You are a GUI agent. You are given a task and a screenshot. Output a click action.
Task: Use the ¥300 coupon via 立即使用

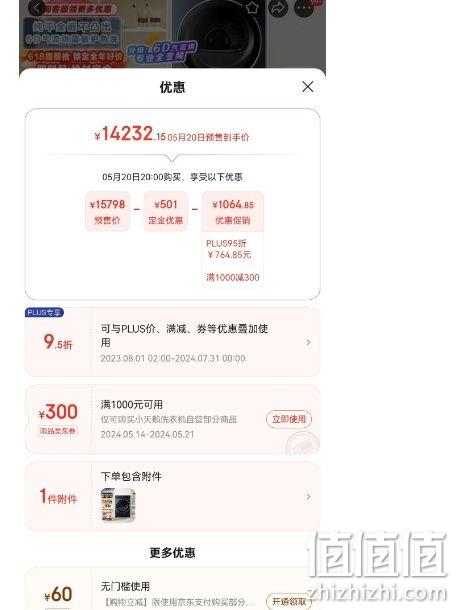tap(289, 419)
